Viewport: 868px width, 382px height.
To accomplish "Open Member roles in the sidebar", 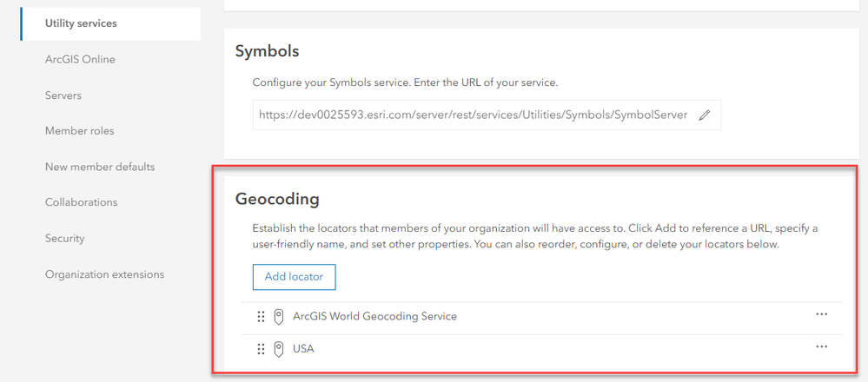I will (x=79, y=131).
